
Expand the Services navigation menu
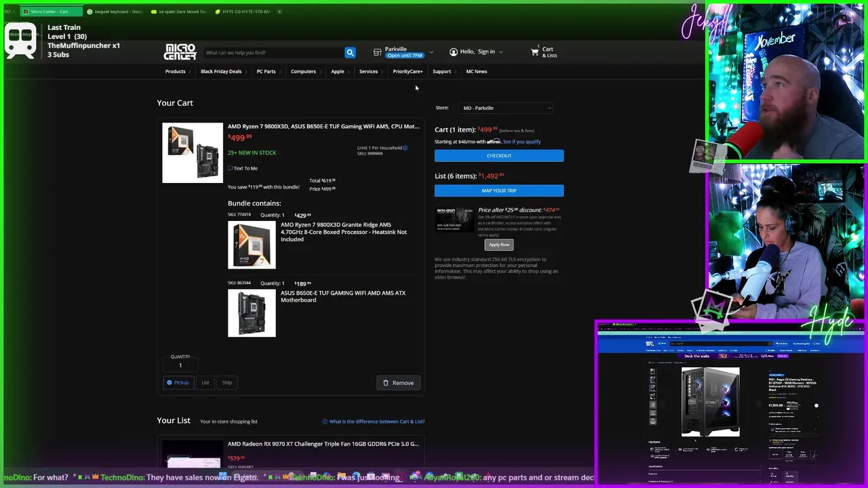click(x=370, y=71)
